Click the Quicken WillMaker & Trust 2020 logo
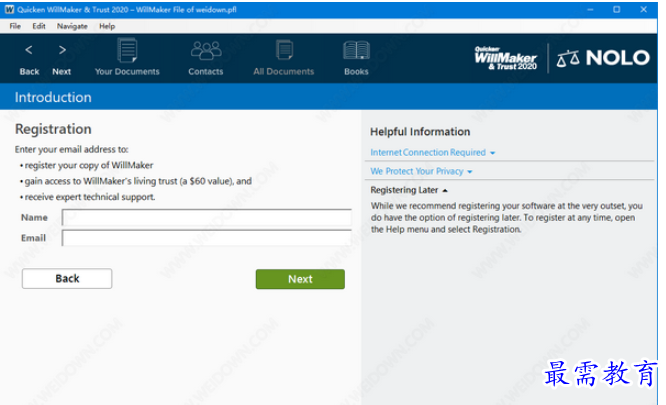 point(505,58)
